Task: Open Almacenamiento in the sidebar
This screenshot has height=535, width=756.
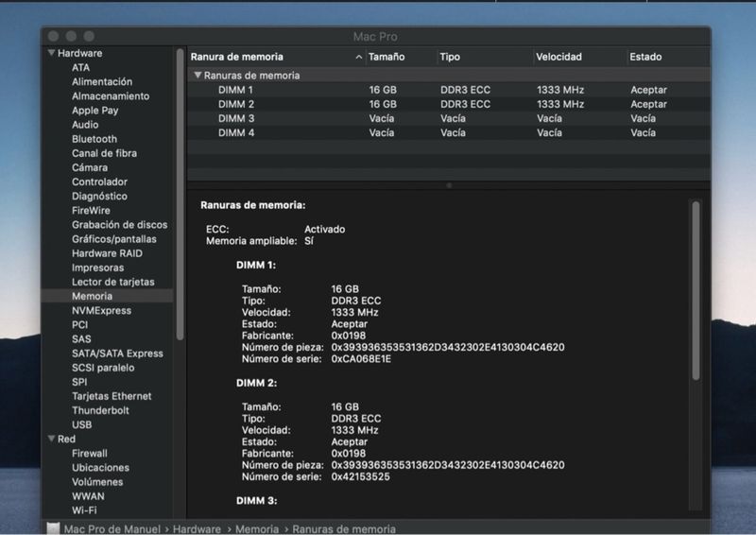Action: coord(111,96)
